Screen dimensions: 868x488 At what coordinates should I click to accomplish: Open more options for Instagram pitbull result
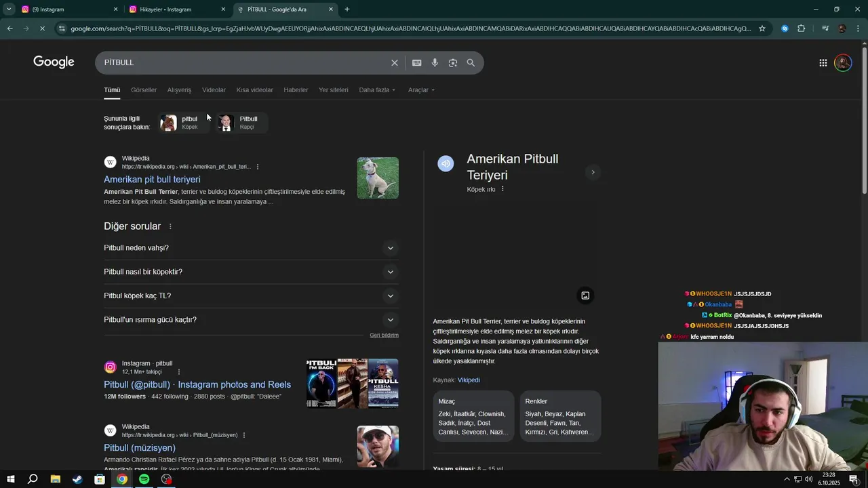(x=179, y=372)
